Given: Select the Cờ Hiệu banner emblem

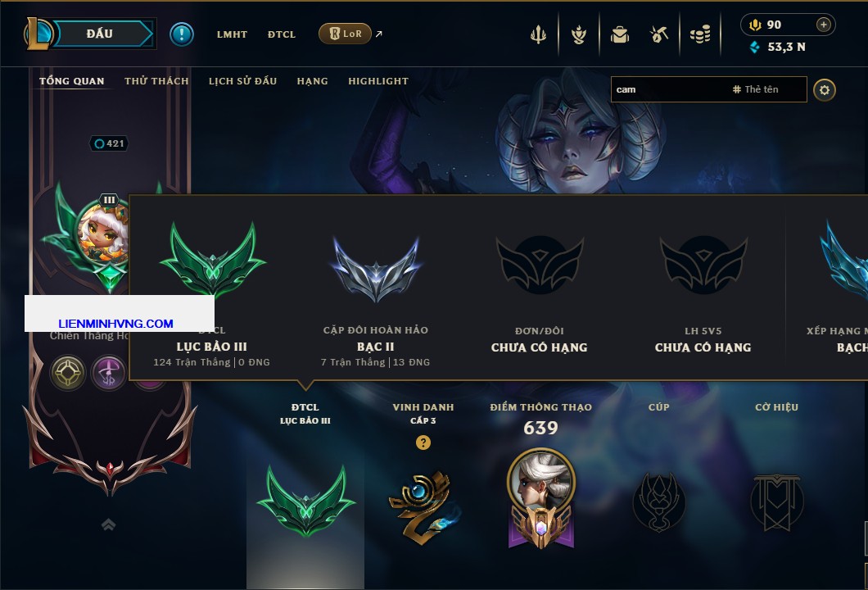Looking at the screenshot, I should pos(776,502).
